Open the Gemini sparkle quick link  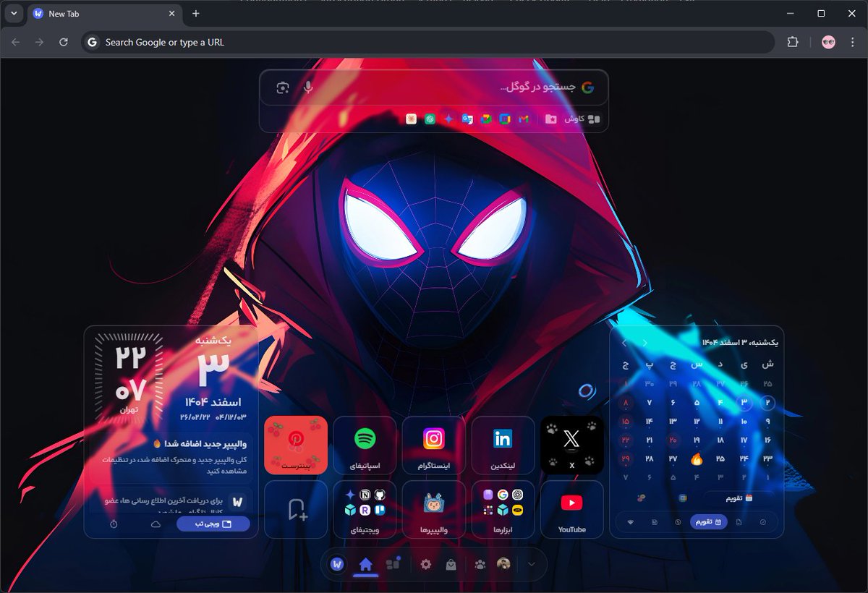pos(449,119)
